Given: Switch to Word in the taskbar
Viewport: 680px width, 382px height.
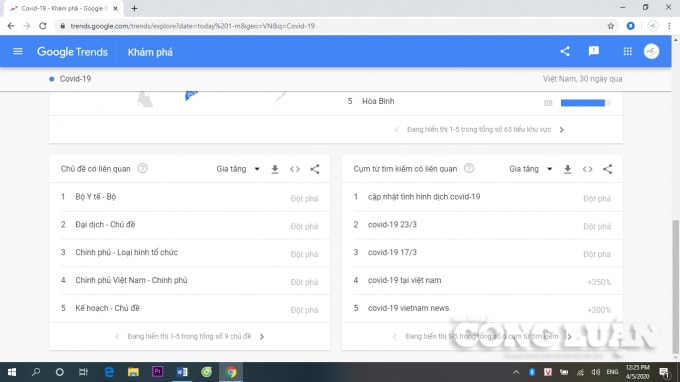Looking at the screenshot, I should coord(182,372).
